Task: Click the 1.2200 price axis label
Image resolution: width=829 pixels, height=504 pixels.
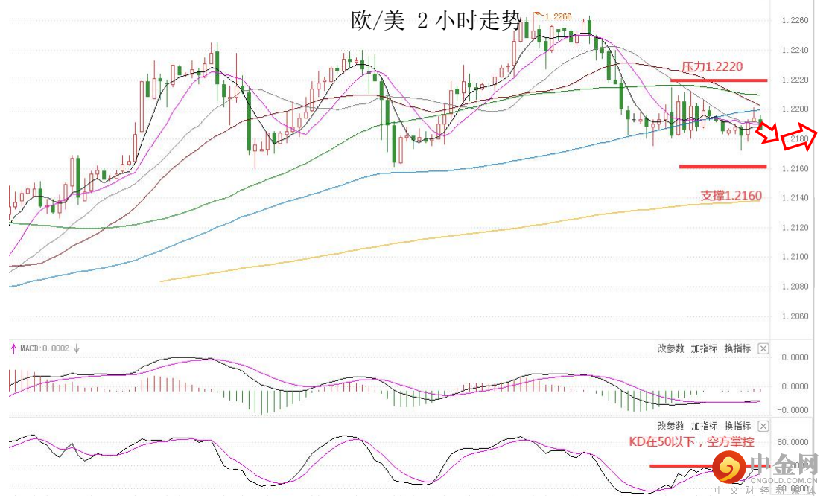Action: click(795, 109)
